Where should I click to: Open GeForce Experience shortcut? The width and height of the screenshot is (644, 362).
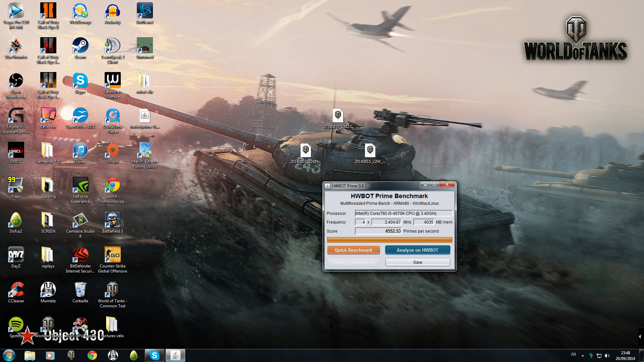coord(80,190)
